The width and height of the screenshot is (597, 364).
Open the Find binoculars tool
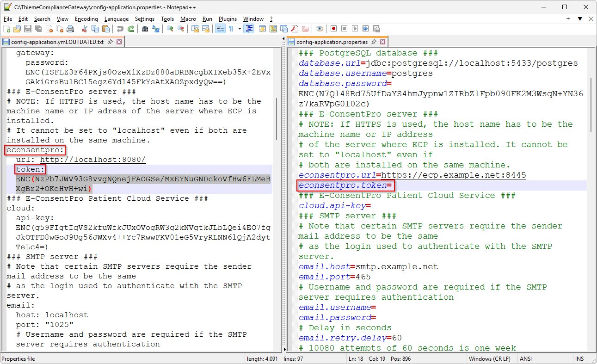coord(145,29)
